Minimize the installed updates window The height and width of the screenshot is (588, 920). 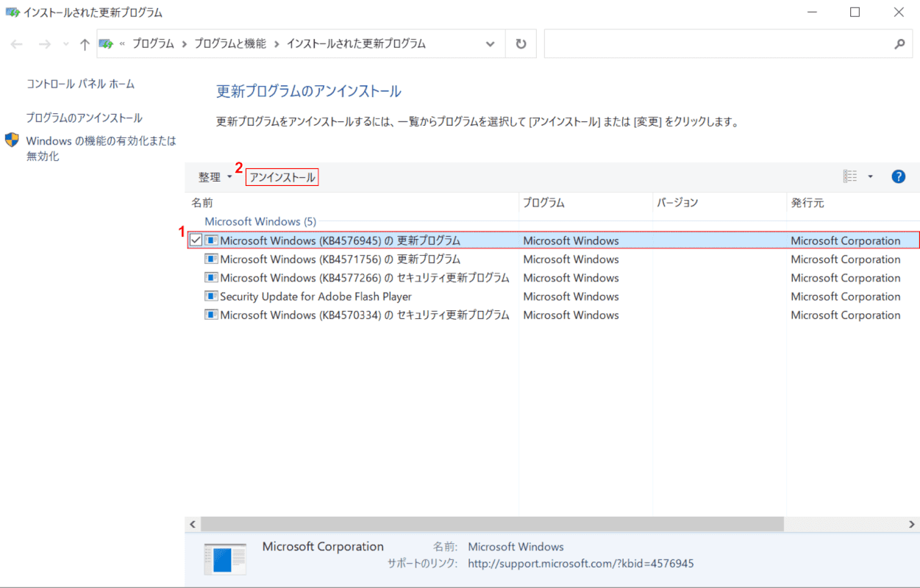click(x=813, y=12)
